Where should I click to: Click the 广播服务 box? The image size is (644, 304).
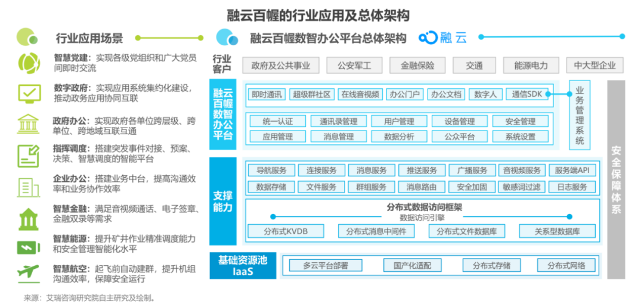coord(472,170)
